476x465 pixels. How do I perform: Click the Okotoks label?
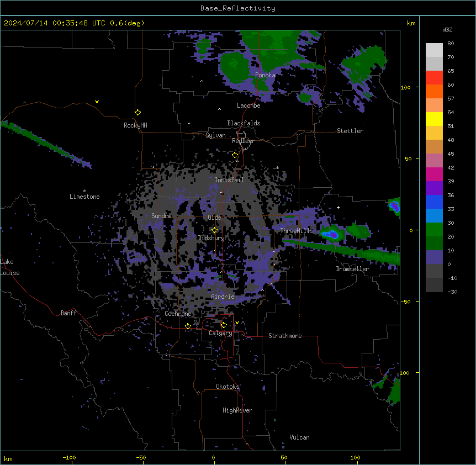(x=228, y=387)
